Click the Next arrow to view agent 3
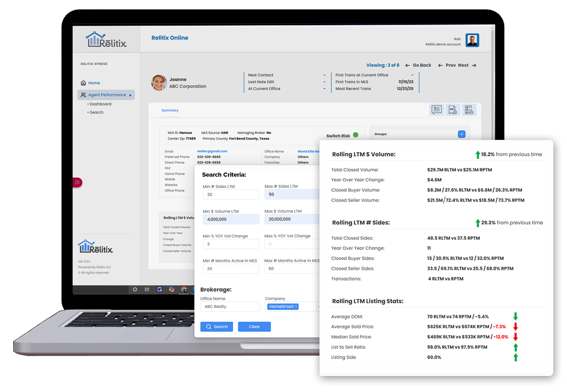Viewport: 567px width, 392px height. 473,65
